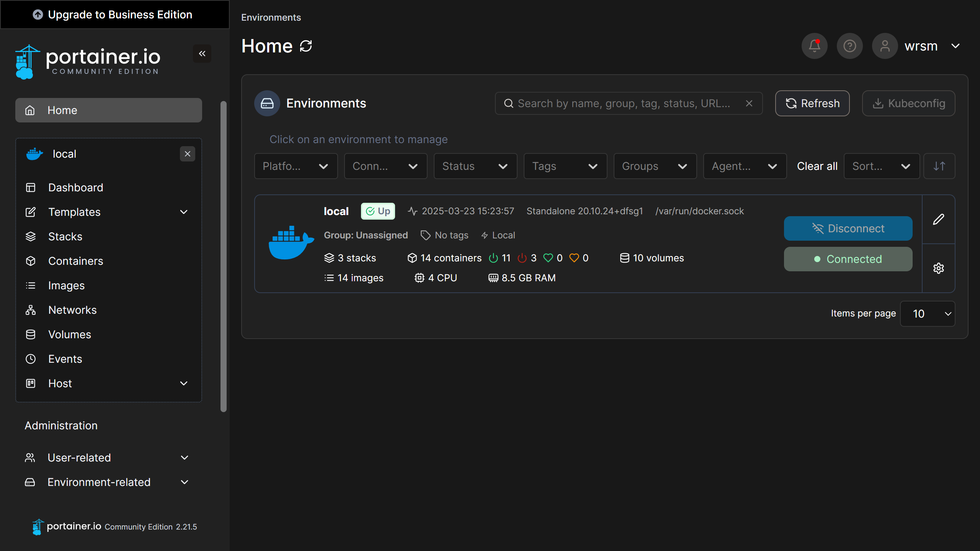Click Clear all filters
The height and width of the screenshot is (551, 980).
coord(817,166)
